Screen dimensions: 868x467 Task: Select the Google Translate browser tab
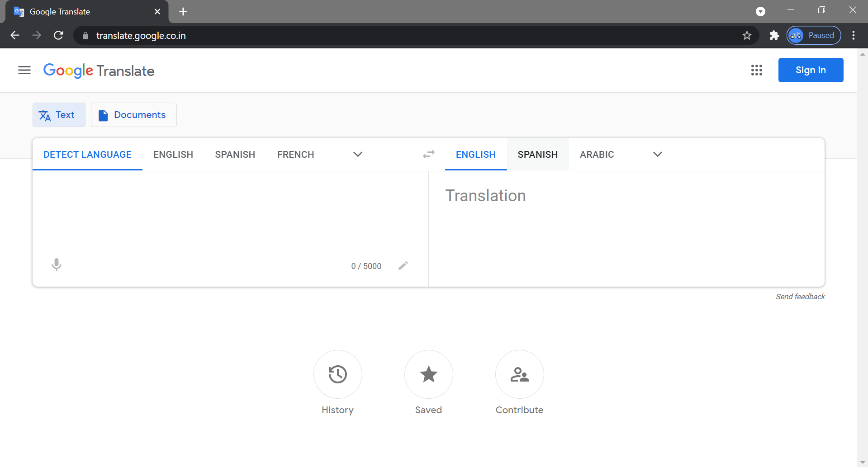click(x=87, y=12)
